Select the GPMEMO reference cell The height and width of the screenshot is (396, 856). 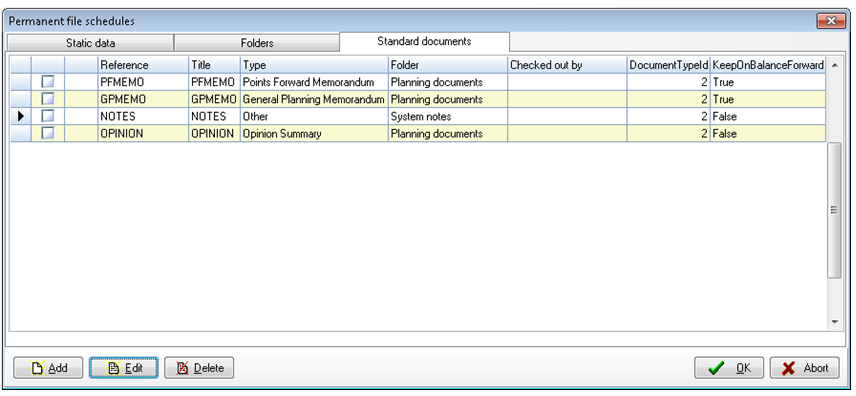pos(143,99)
